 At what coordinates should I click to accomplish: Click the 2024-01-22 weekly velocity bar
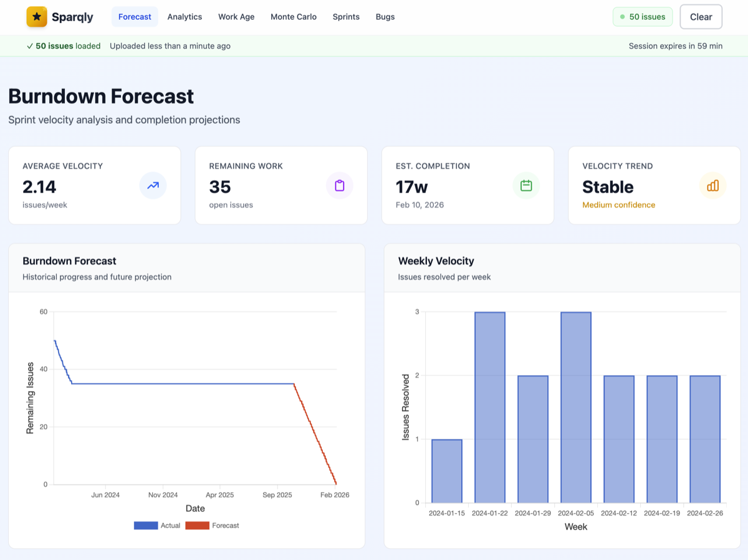(x=490, y=407)
